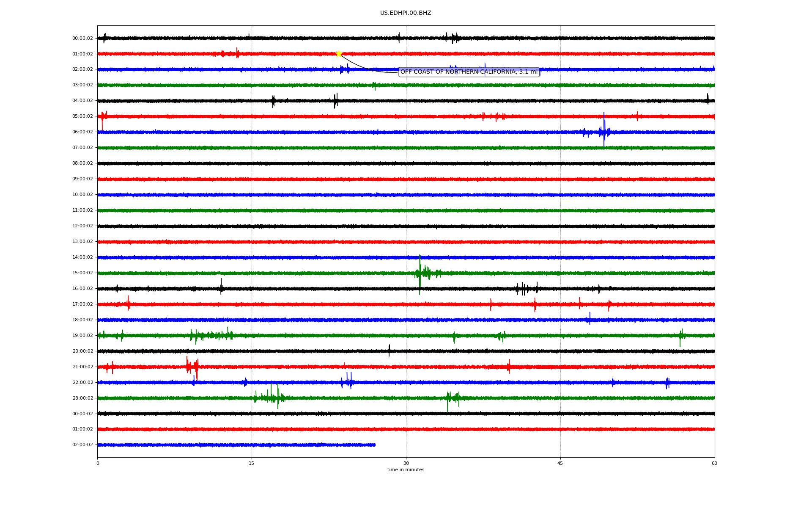Click the 16:00:02 trace label
Image resolution: width=812 pixels, height=508 pixels.
pyautogui.click(x=82, y=289)
